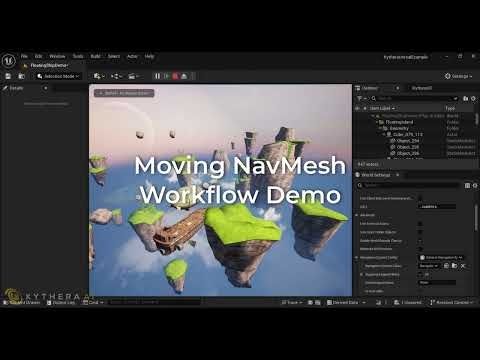Image resolution: width=480 pixels, height=360 pixels.
Task: Open the Window menu
Action: click(57, 56)
